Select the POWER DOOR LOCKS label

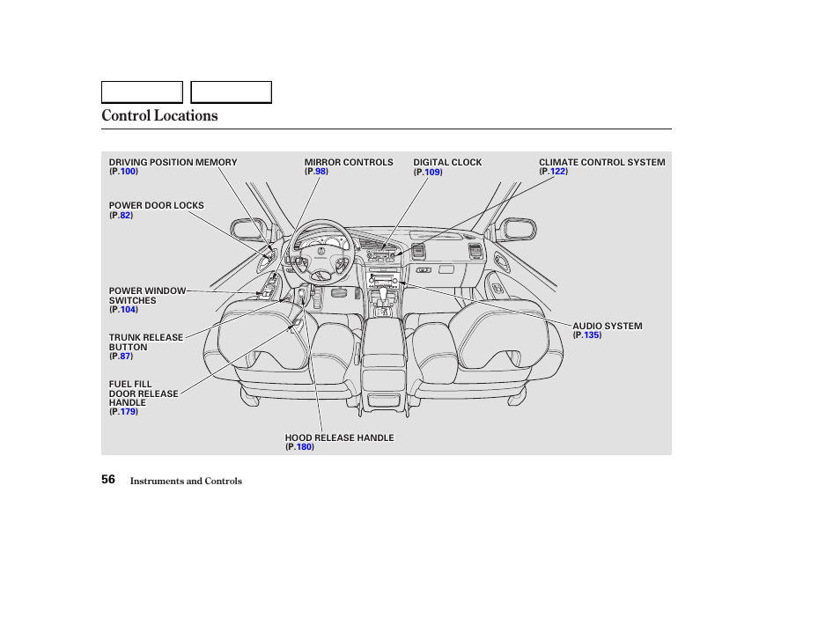(157, 206)
